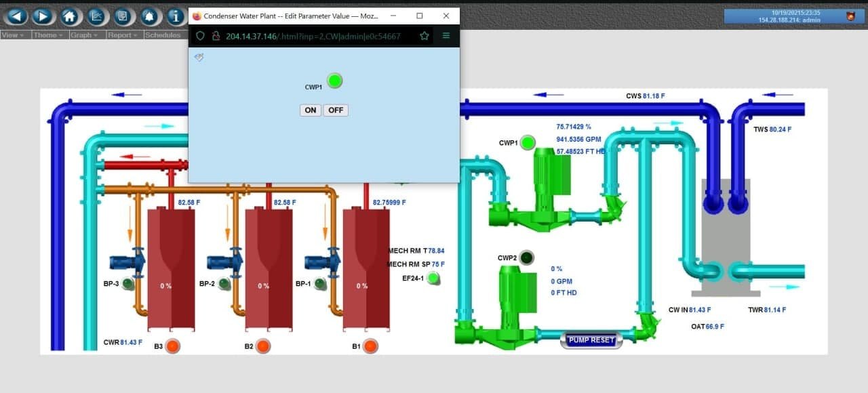Open the report document toolbar icon
Viewport: 868px width, 393px height.
(123, 16)
